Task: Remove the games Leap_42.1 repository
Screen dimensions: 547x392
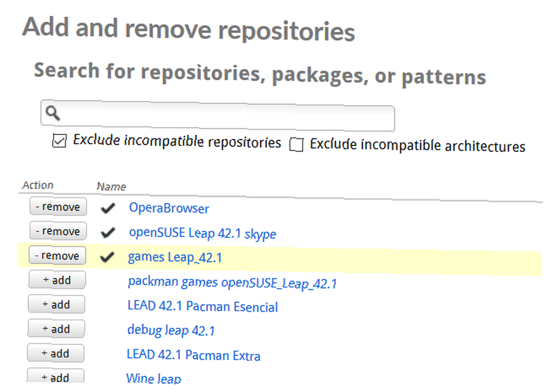Action: click(57, 255)
